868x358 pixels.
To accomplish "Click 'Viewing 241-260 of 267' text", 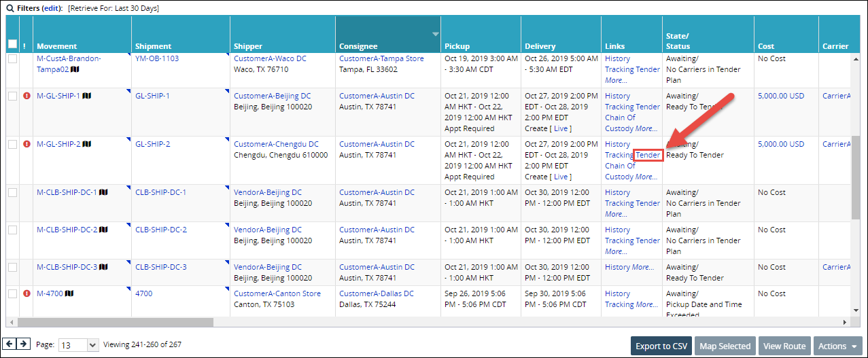I will 142,344.
